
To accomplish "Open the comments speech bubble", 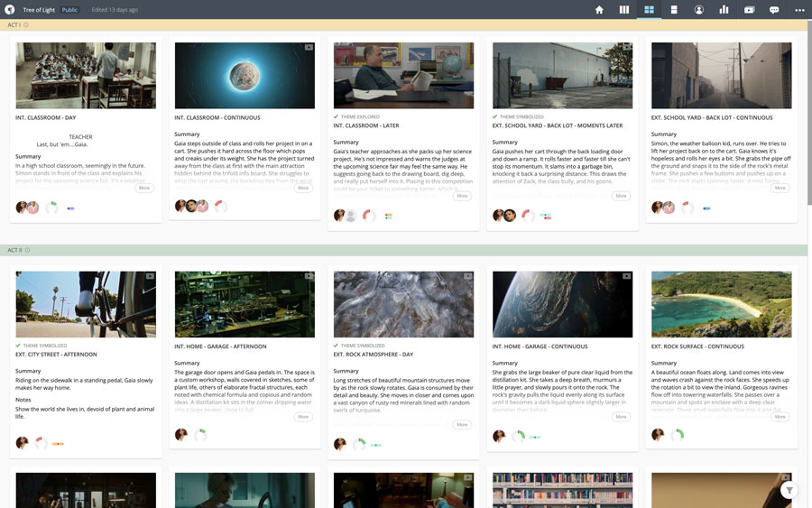I will coord(774,9).
